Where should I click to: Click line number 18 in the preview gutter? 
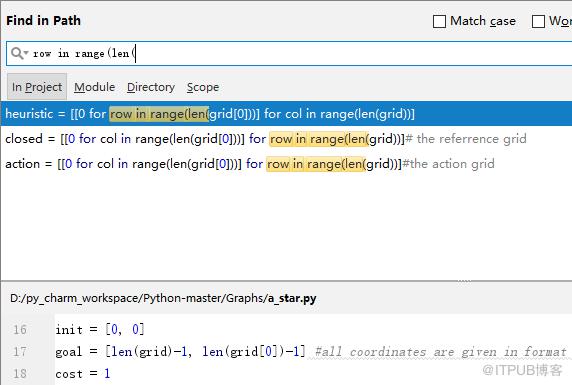tap(20, 373)
